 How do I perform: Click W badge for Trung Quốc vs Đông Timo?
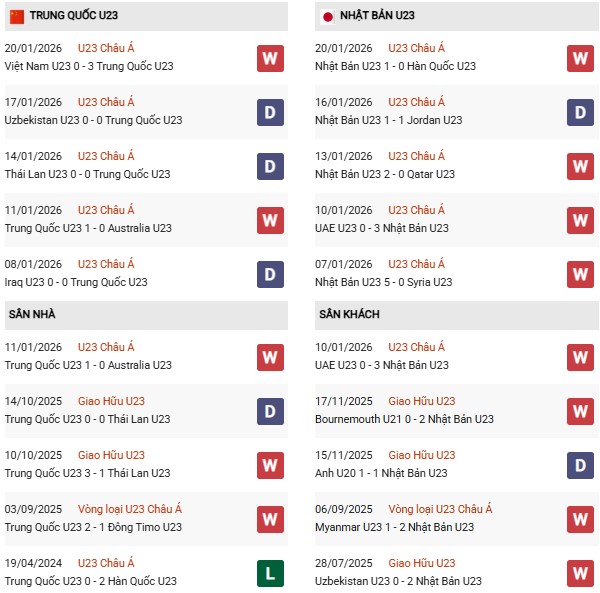pyautogui.click(x=269, y=519)
